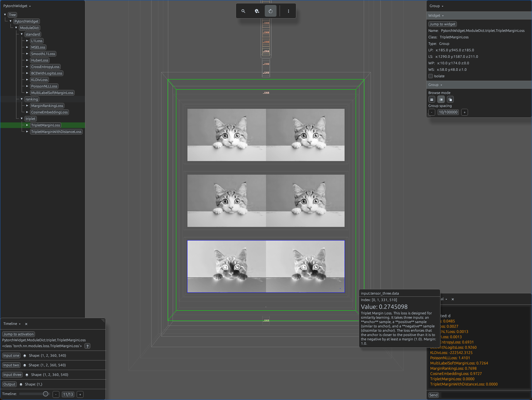
Task: Select CosineEmbeddingLoss in the tree
Action: point(49,112)
